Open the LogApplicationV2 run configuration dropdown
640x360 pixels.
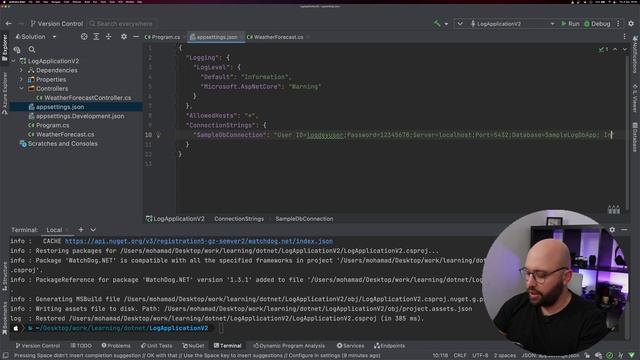coord(513,24)
